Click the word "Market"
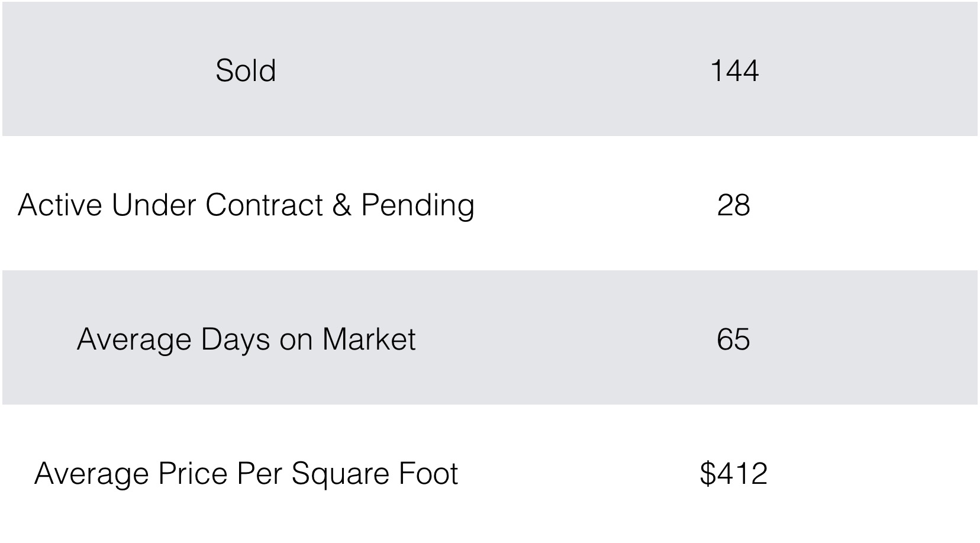This screenshot has width=980, height=543. click(369, 340)
